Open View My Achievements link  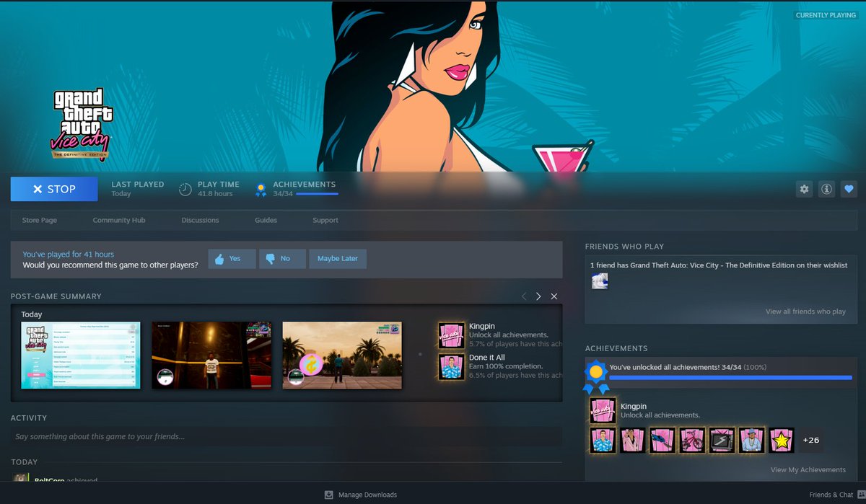click(x=808, y=469)
